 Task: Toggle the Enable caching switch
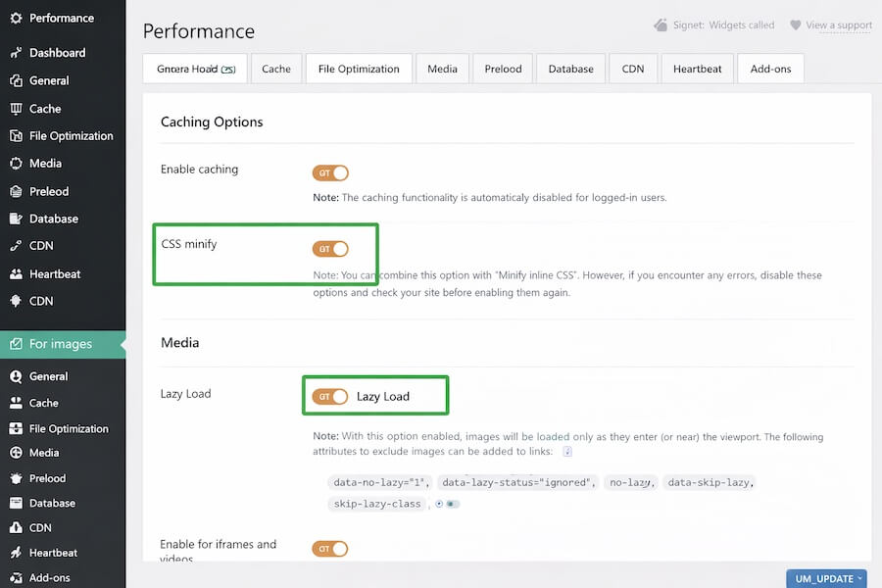[330, 172]
